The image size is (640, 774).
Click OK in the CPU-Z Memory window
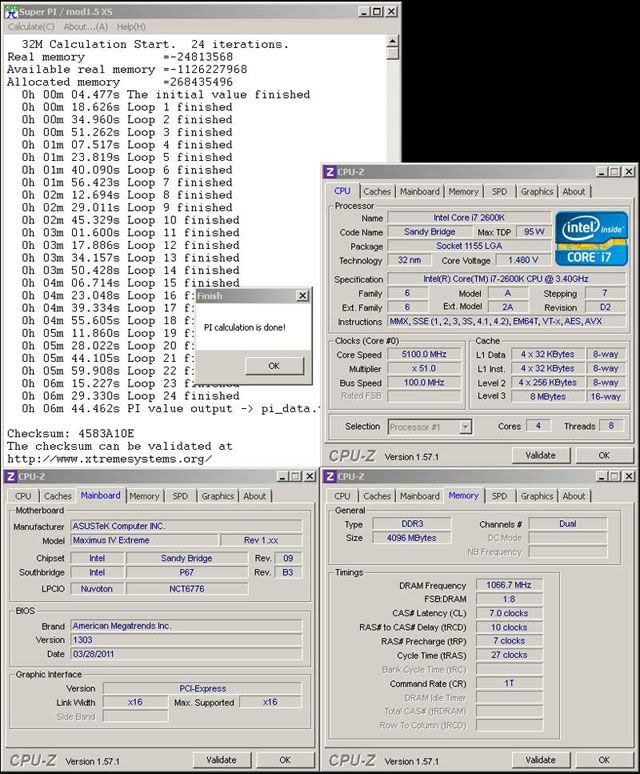(x=604, y=760)
